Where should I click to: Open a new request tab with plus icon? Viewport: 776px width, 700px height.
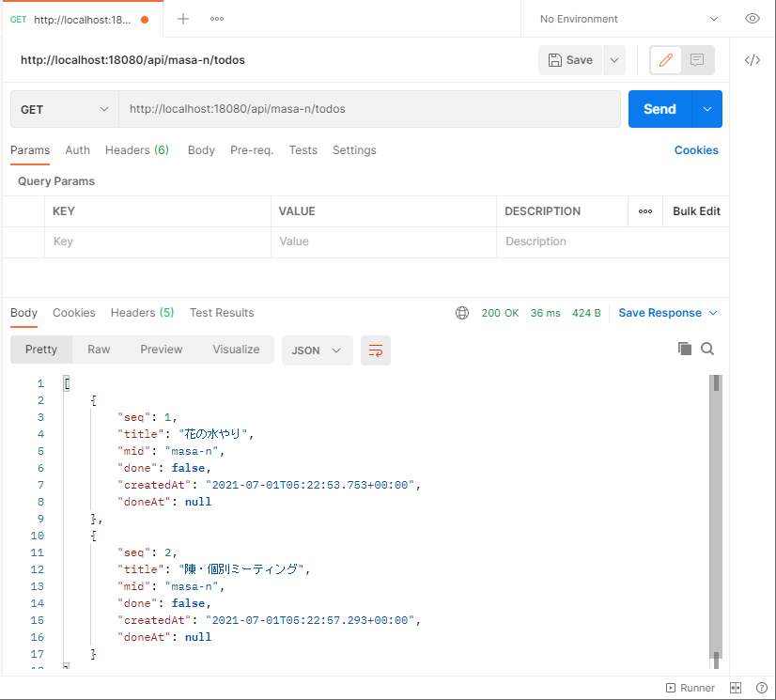click(x=183, y=19)
